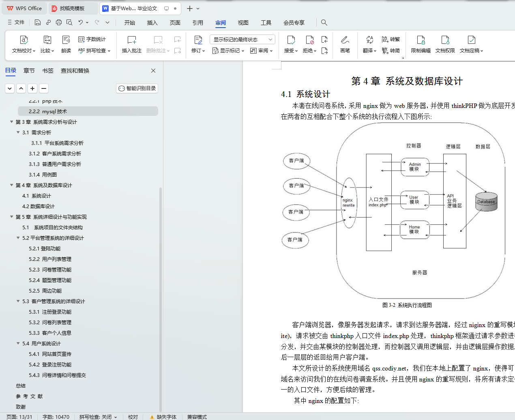Screen dimensions: 515x420
Task: Click the WPS Office home tab
Action: click(24, 8)
